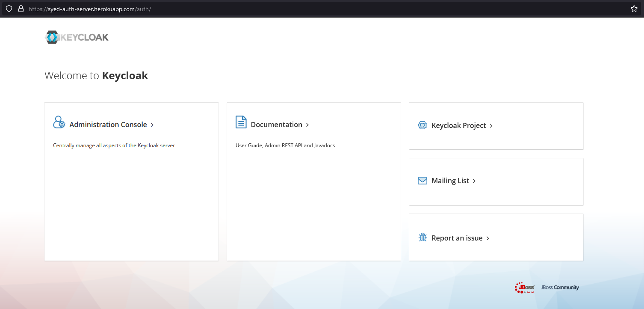Click the Administration Console user-gear icon
644x309 pixels.
pyautogui.click(x=59, y=122)
